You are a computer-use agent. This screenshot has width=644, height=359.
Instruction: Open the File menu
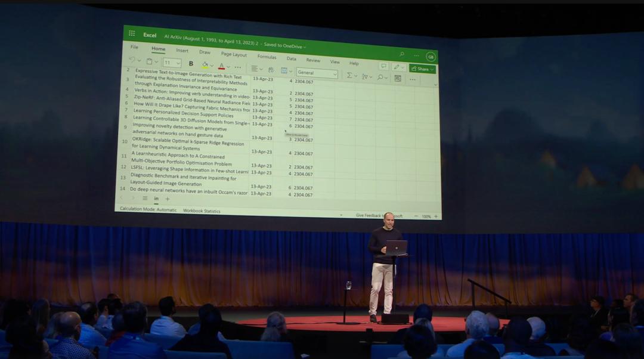(134, 47)
